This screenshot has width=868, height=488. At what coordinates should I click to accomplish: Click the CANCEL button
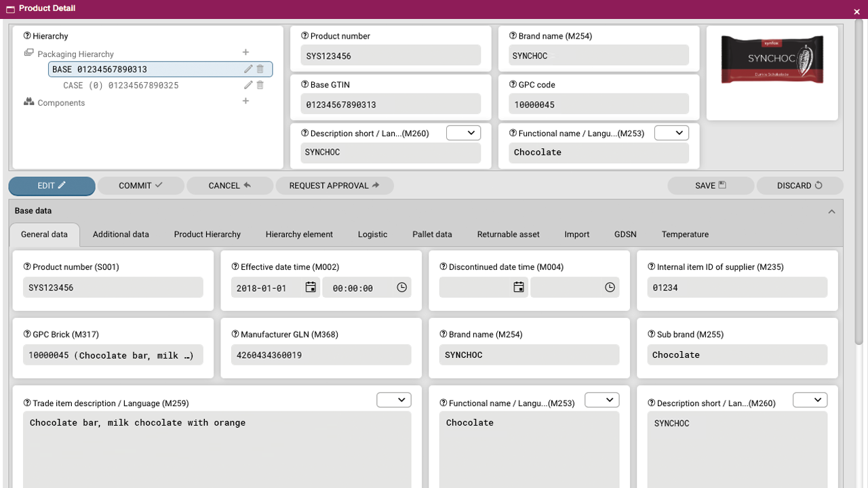pyautogui.click(x=230, y=186)
